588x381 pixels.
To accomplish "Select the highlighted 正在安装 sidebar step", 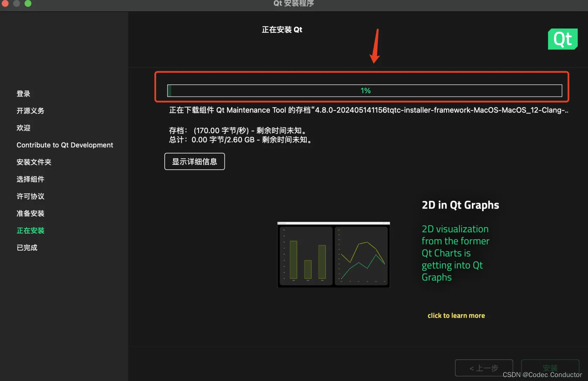I will point(30,230).
